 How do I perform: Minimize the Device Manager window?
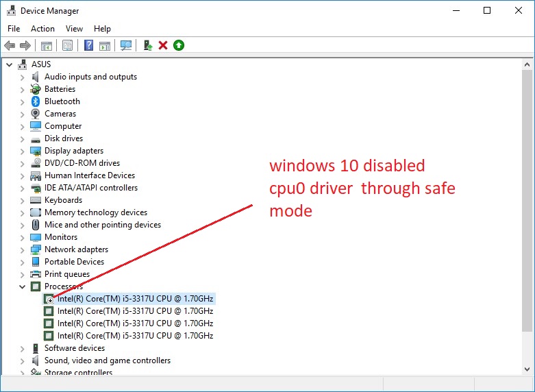point(456,10)
